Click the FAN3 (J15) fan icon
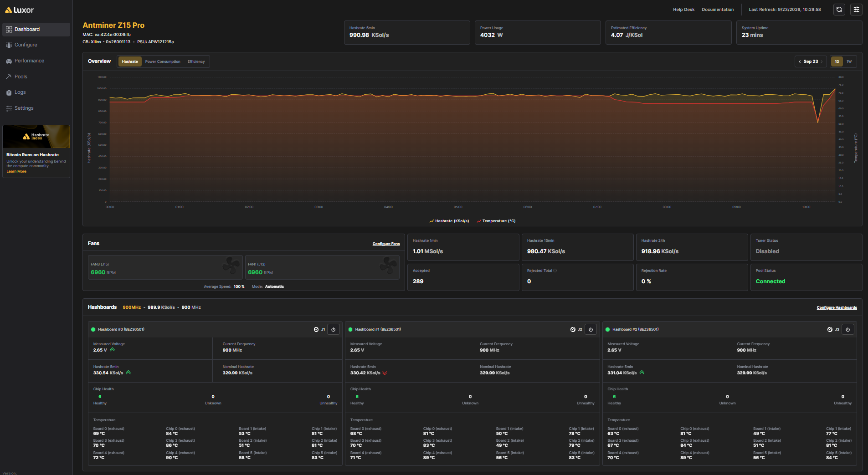Screen dimensions: 868x475 tap(231, 266)
